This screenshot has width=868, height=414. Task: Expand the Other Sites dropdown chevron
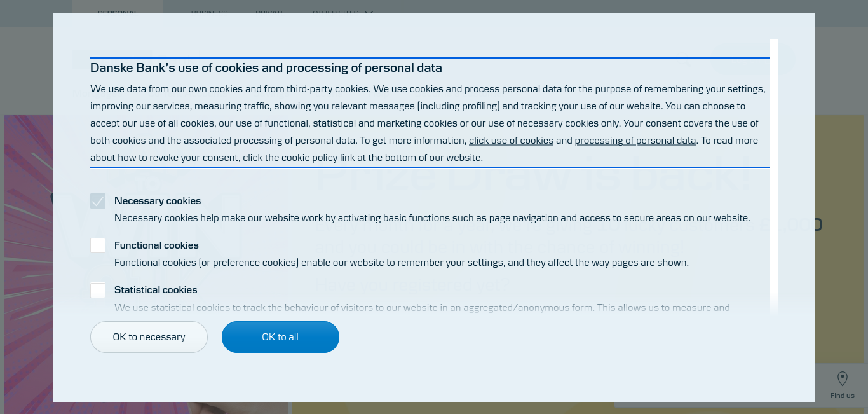(x=369, y=13)
